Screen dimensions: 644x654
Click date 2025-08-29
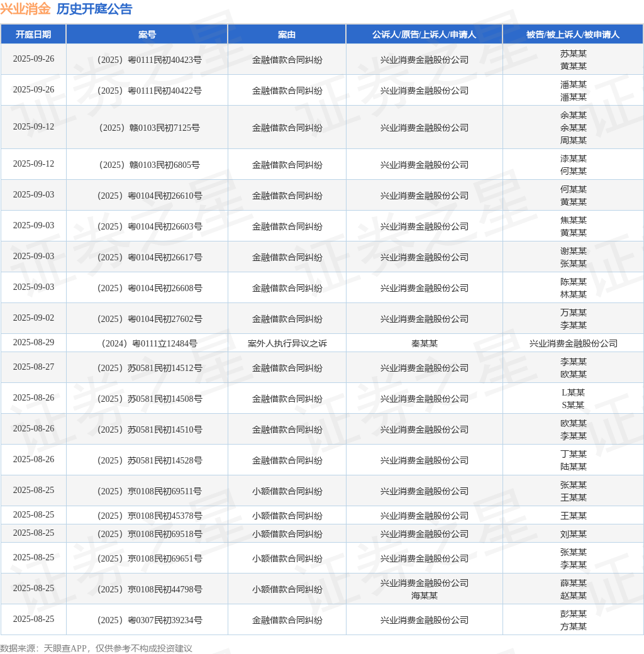[x=33, y=343]
